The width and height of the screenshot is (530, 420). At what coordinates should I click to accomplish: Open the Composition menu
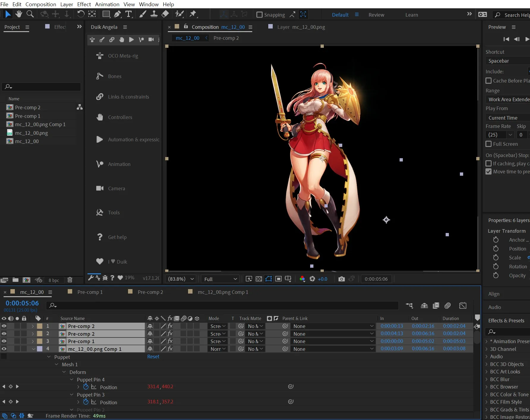[41, 4]
